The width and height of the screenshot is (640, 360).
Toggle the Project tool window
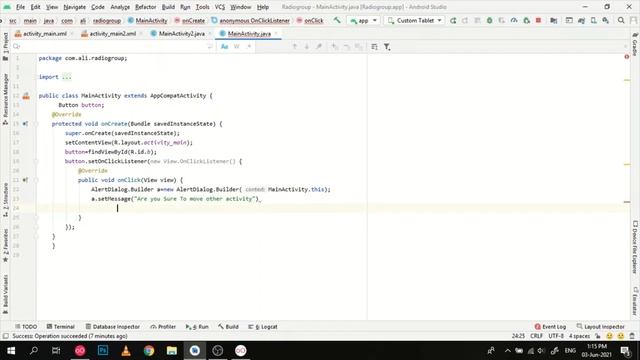pos(5,47)
